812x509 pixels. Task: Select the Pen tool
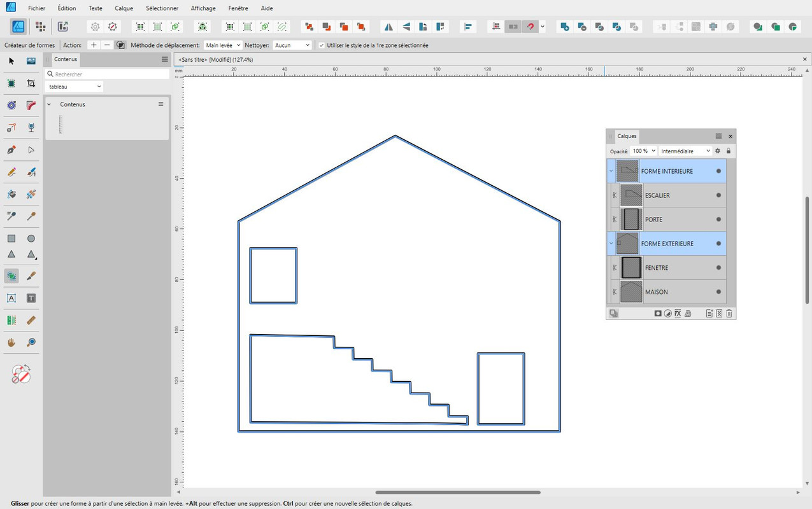11,150
